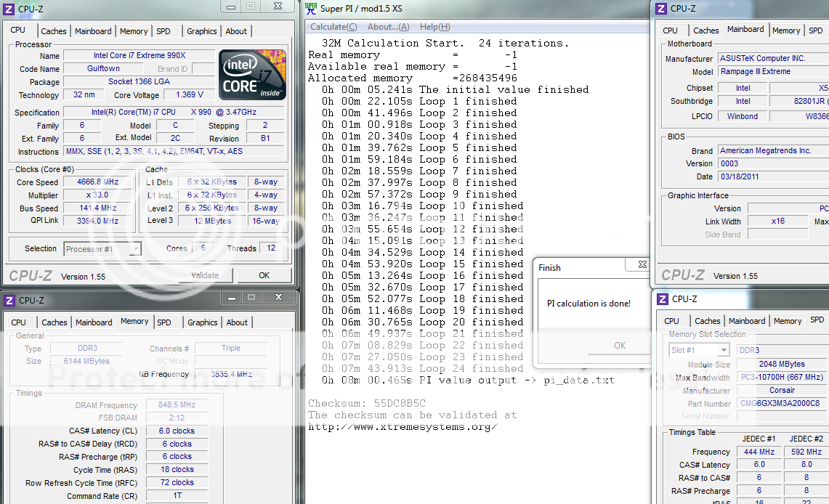Switch to About tab in the CPU-Z processor window

coord(236,31)
